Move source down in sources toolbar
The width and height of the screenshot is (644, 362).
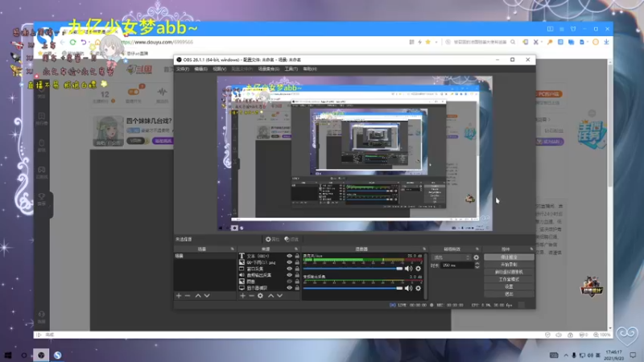(279, 295)
